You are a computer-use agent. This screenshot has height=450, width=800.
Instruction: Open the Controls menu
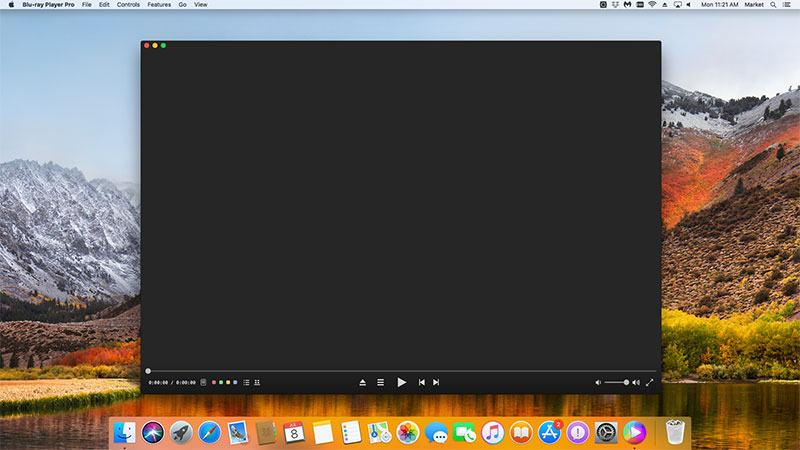[x=128, y=5]
